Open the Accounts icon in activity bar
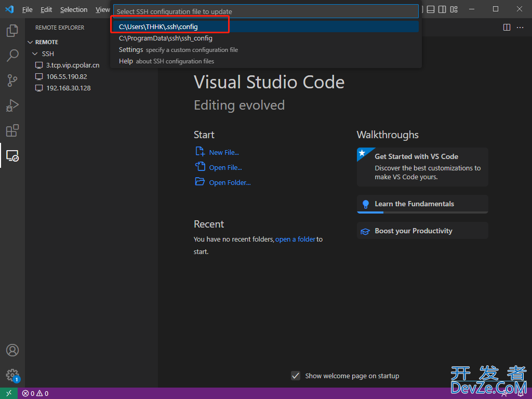This screenshot has width=532, height=399. point(12,350)
